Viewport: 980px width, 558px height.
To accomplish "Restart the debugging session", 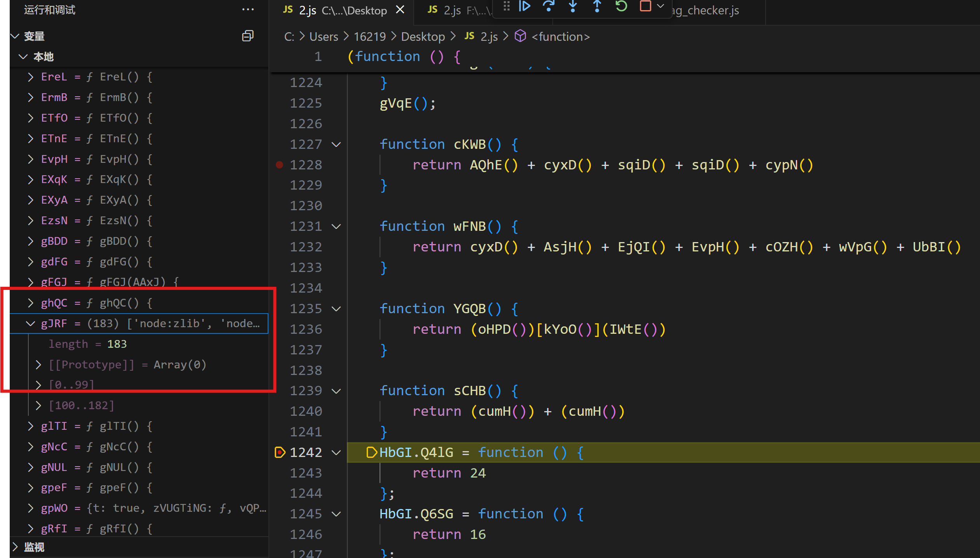I will 621,6.
